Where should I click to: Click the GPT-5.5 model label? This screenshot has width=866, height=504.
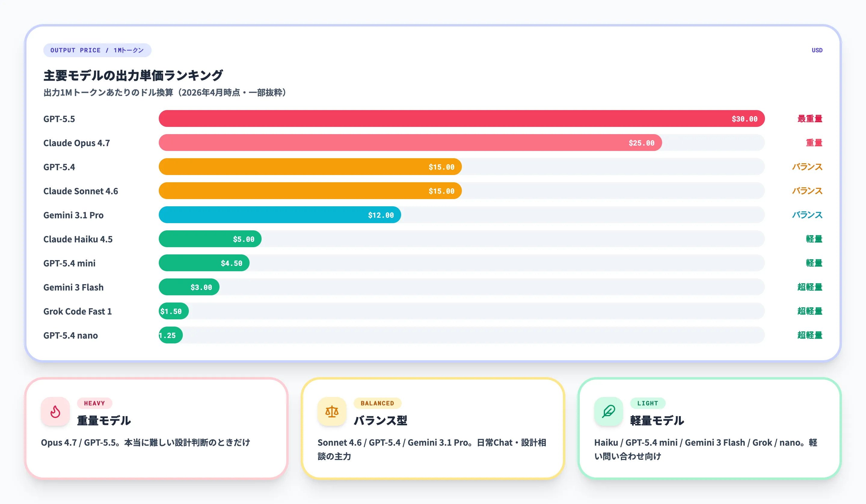tap(59, 119)
